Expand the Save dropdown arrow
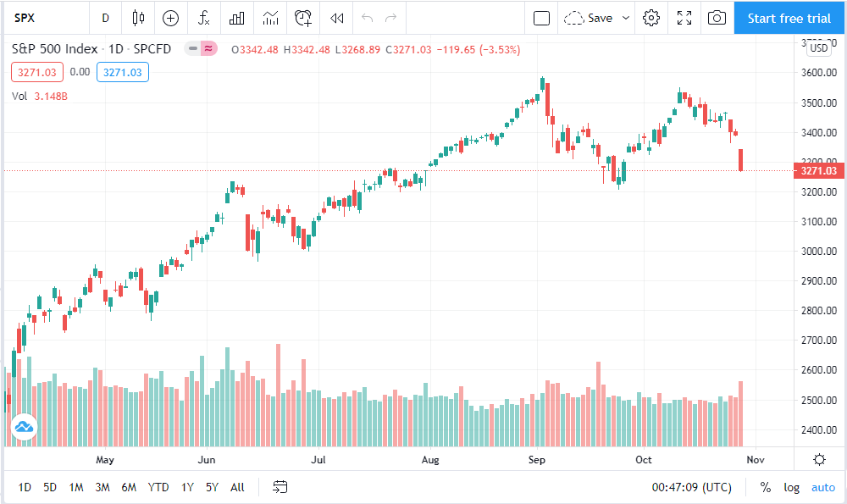The height and width of the screenshot is (504, 847). click(626, 19)
